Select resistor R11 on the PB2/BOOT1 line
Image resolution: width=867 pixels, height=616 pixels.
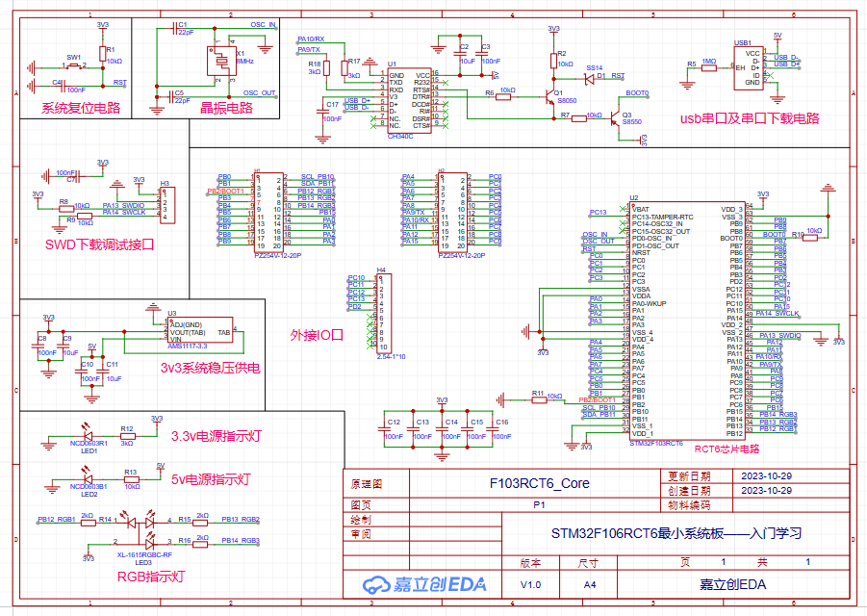[539, 399]
